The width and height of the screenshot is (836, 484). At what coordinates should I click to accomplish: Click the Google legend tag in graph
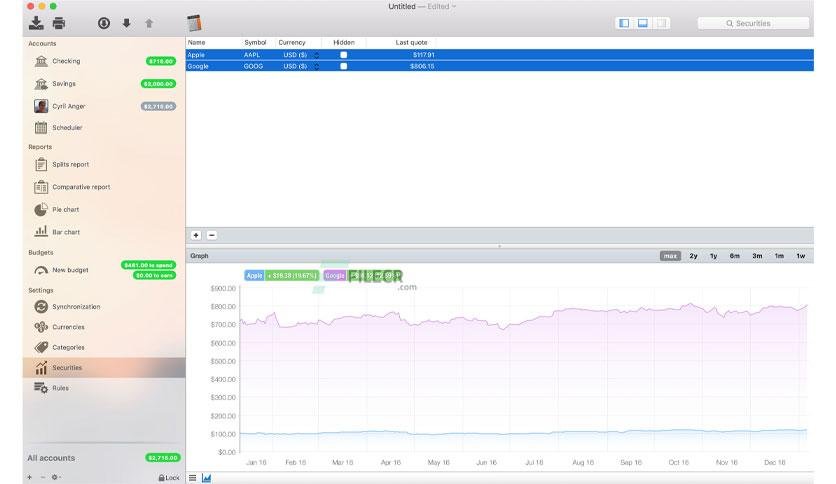(x=335, y=276)
